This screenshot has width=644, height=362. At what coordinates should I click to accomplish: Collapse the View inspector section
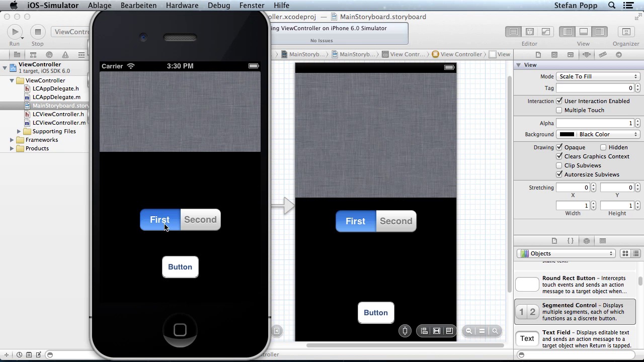coord(518,65)
